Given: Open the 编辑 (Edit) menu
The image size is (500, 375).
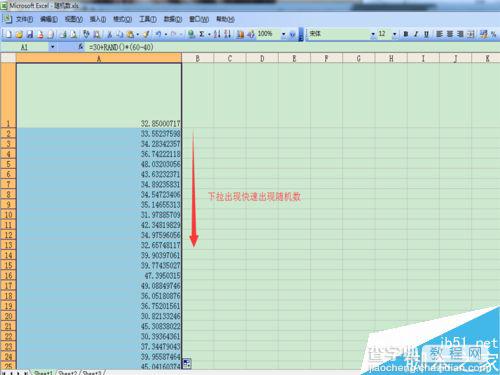Looking at the screenshot, I should tap(49, 19).
